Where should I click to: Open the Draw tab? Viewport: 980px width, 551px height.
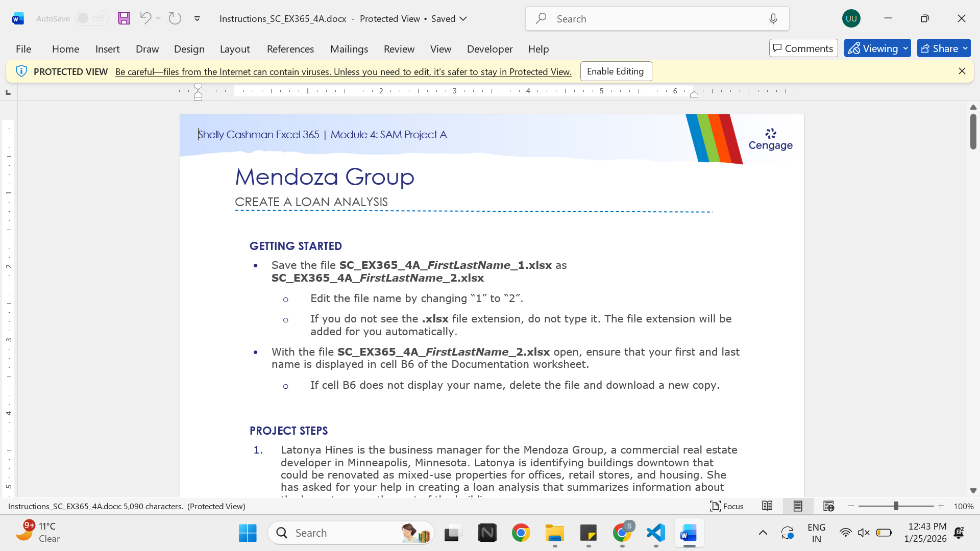coord(147,49)
